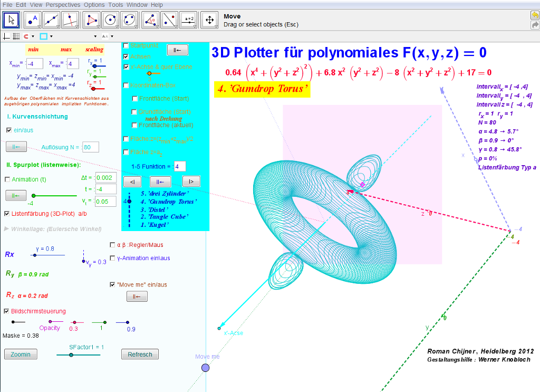
Task: Select the Move arrow tool
Action: click(x=11, y=20)
